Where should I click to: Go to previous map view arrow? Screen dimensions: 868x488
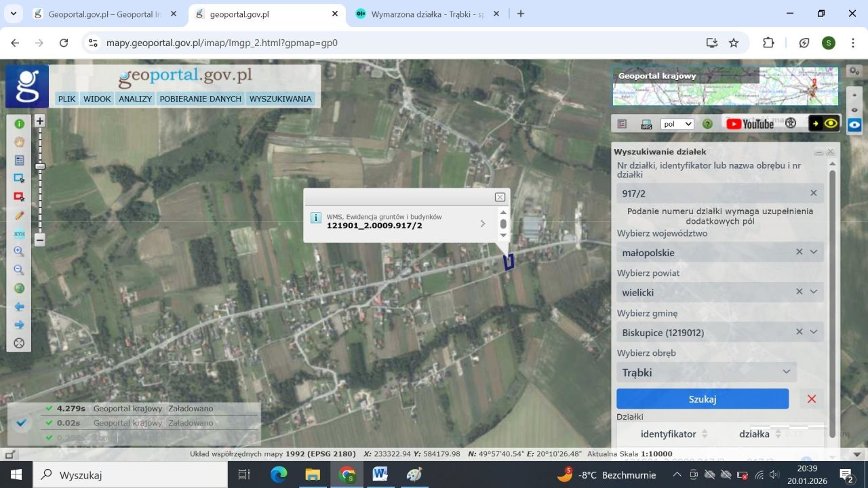pos(19,306)
